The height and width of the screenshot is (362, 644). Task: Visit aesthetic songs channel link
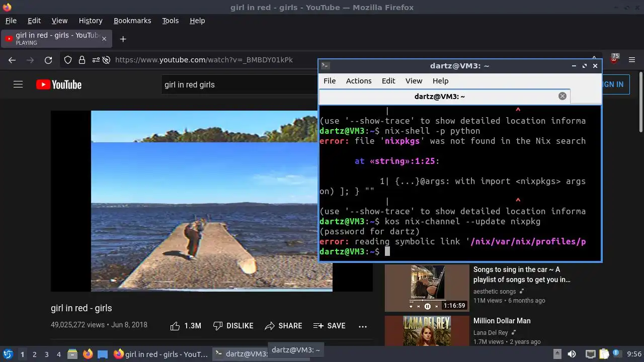(495, 292)
